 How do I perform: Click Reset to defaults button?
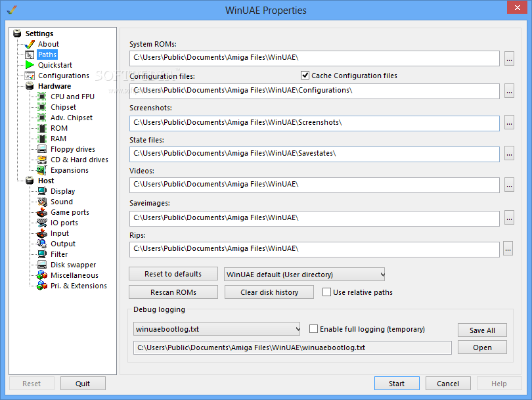173,274
